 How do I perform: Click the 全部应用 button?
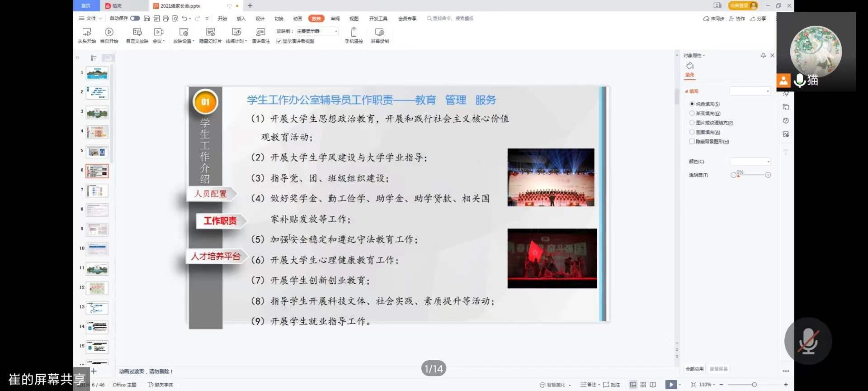pyautogui.click(x=694, y=369)
